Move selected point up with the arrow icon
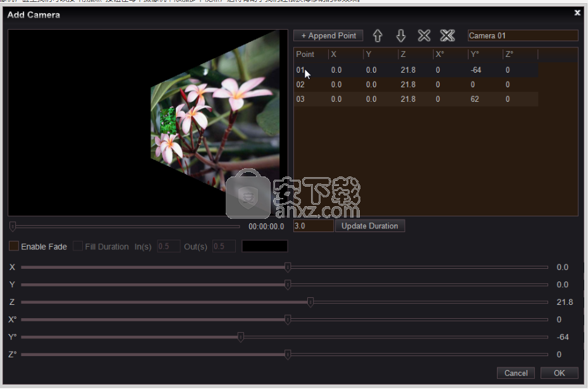 pos(377,35)
